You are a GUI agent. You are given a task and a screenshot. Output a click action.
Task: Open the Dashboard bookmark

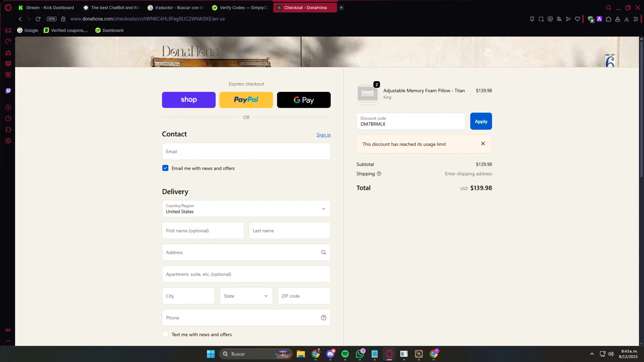(x=109, y=30)
